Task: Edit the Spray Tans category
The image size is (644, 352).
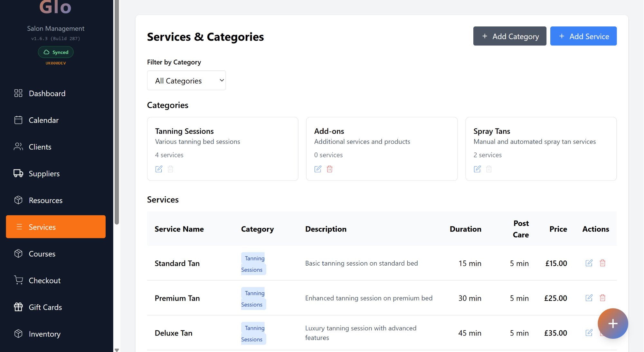Action: [477, 169]
